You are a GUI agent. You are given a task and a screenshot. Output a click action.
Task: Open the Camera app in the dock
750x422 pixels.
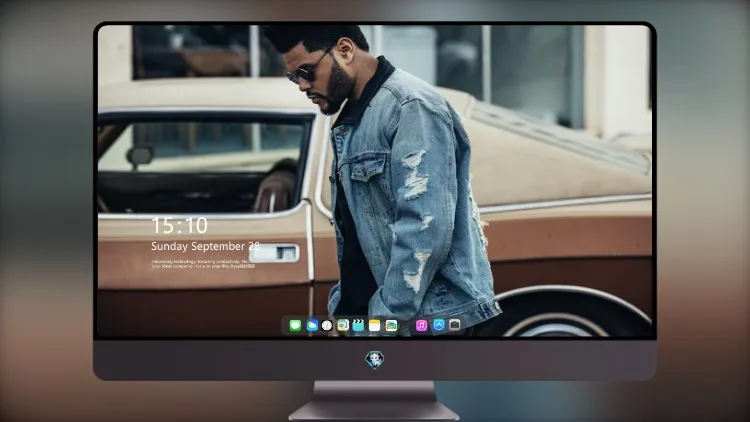click(454, 325)
